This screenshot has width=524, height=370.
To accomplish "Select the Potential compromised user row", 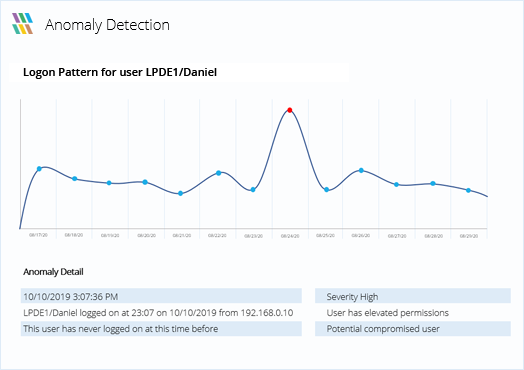I will (x=413, y=329).
